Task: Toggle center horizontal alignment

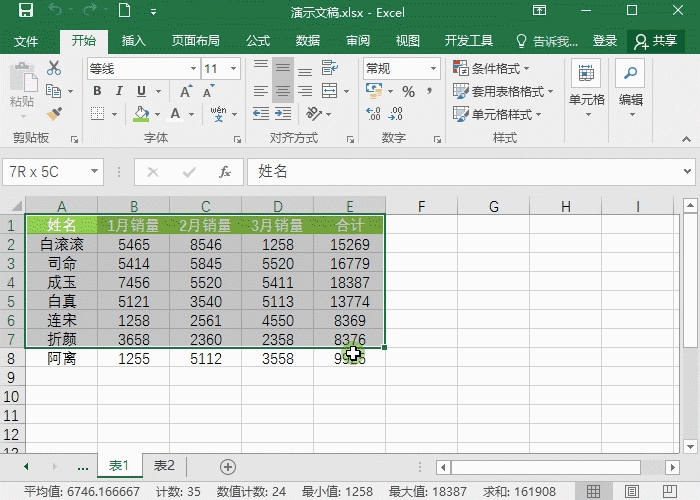Action: pos(284,91)
